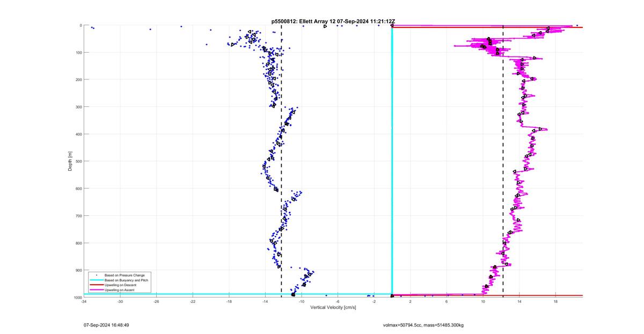Click the 'volmax=50794.5cc, mass=51485.300kg' footer text
The height and width of the screenshot is (334, 644).
423,325
